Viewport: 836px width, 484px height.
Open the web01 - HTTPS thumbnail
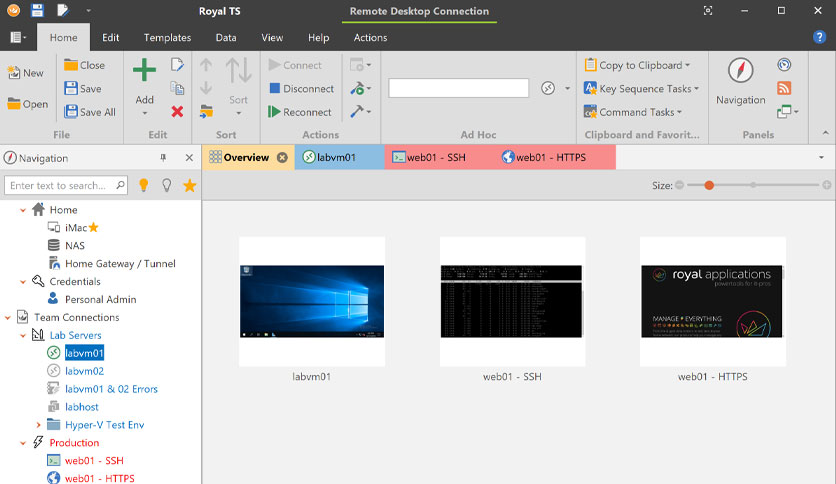[713, 302]
